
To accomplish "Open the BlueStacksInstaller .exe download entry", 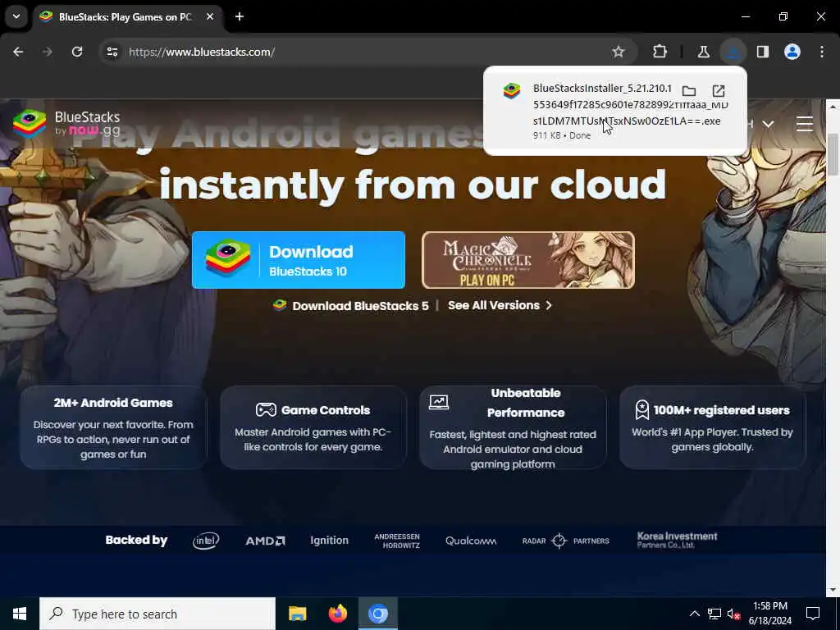I will click(615, 111).
